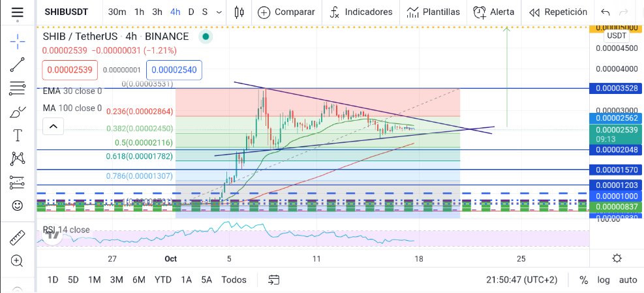Open chart settings gear on time axis
Viewport: 644px width, 293px height.
point(617,258)
